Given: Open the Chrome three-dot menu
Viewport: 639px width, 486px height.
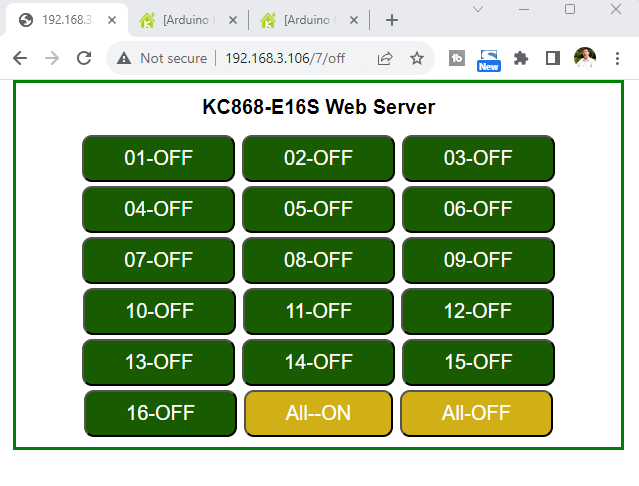Looking at the screenshot, I should (x=617, y=59).
